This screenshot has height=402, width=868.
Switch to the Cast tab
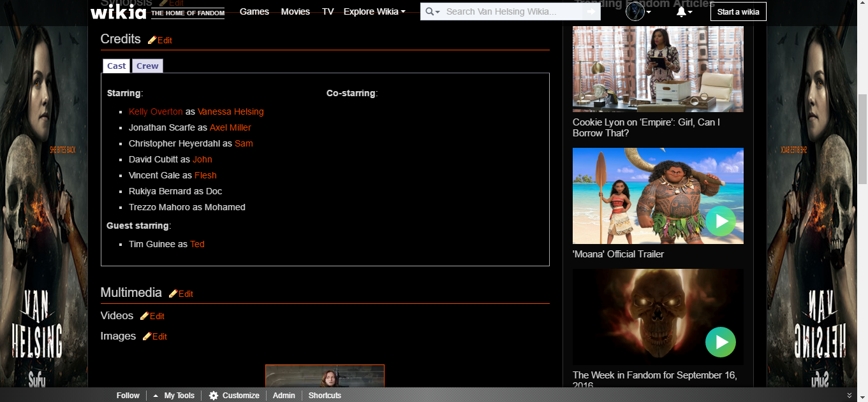click(x=117, y=66)
